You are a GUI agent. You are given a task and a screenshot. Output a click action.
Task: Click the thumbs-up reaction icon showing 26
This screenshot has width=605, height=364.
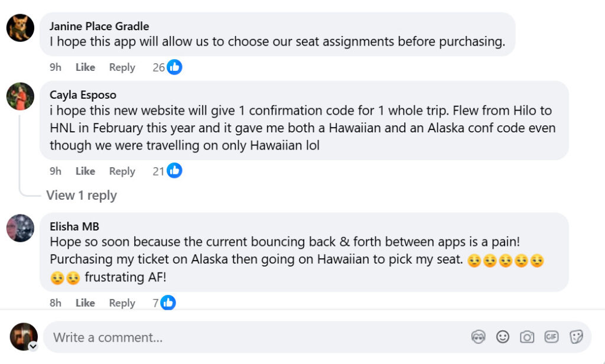click(x=174, y=67)
